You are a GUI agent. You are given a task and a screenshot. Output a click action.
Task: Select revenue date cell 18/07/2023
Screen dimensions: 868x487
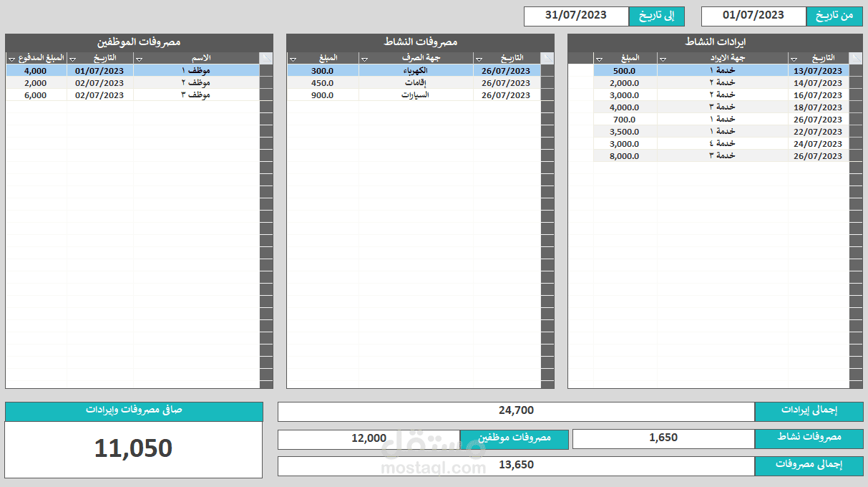(819, 107)
